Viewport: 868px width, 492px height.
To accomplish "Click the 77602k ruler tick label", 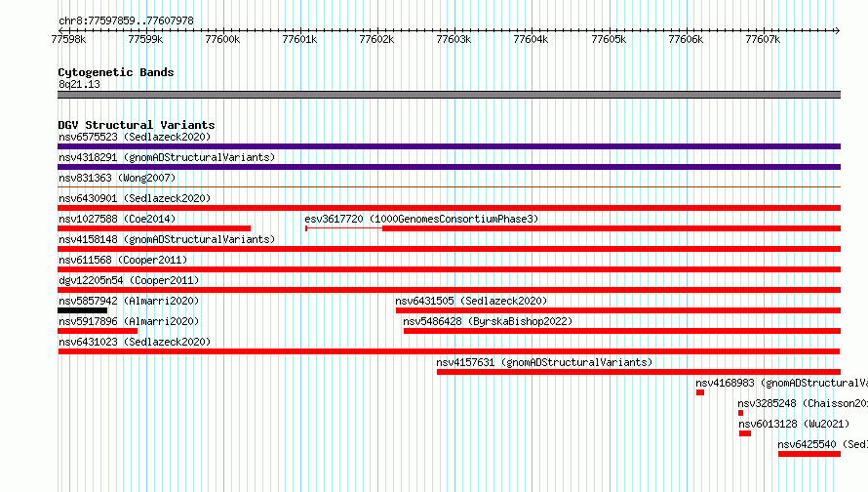I will pos(376,39).
